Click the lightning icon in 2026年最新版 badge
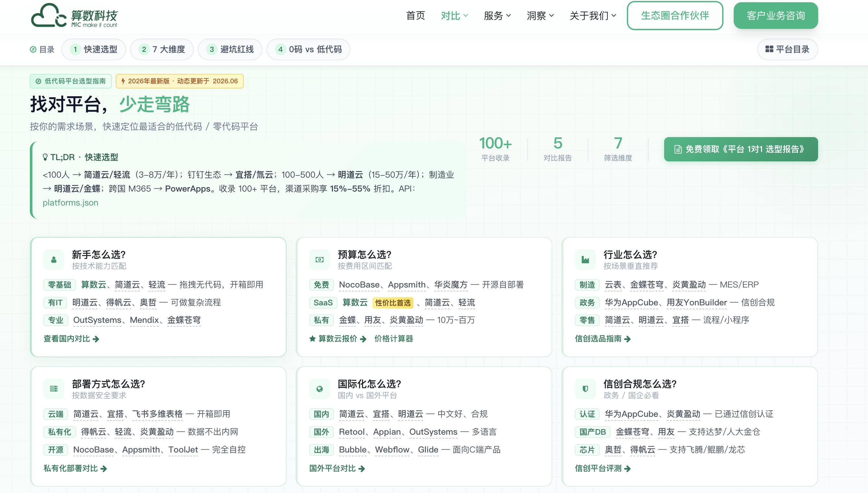 click(123, 81)
